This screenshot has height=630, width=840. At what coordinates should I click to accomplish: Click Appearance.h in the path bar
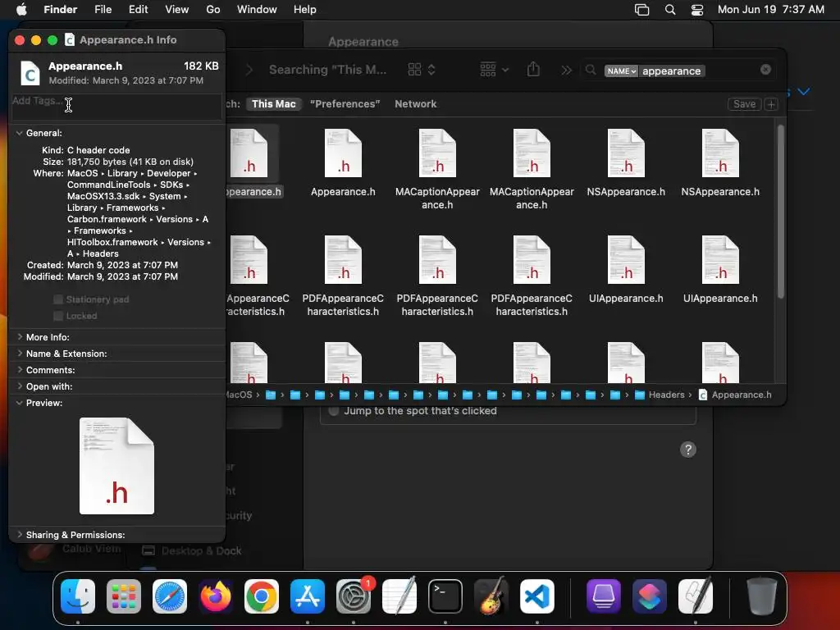(x=735, y=395)
